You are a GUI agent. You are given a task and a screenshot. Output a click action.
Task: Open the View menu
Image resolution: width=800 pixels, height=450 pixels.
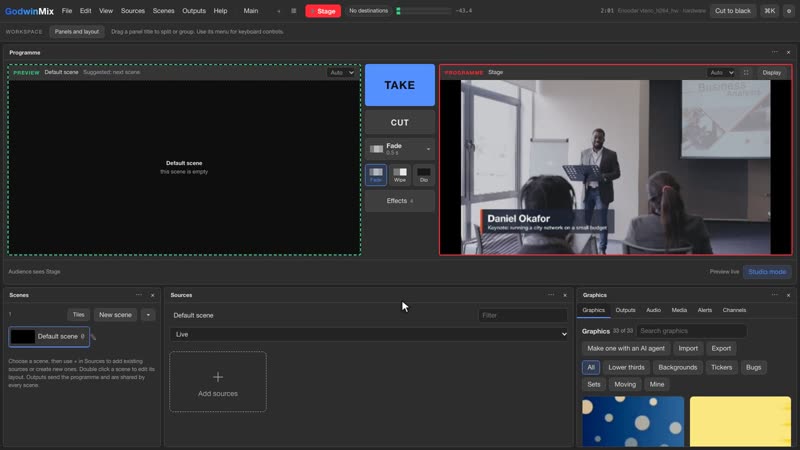pyautogui.click(x=106, y=11)
